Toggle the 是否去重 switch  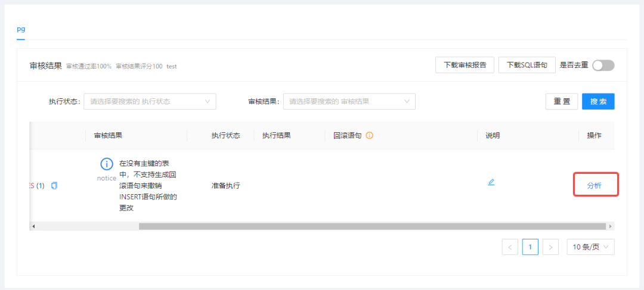tap(603, 66)
